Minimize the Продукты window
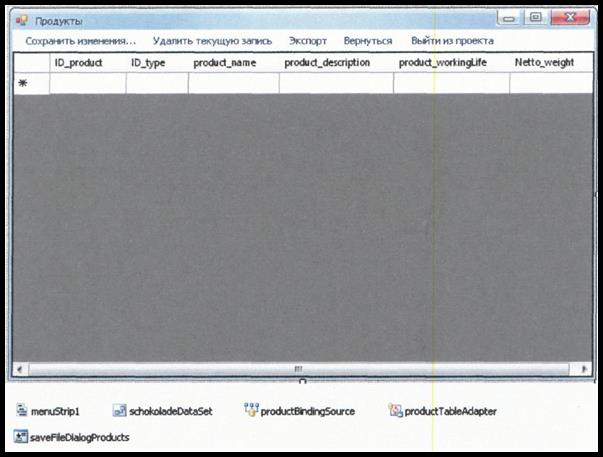The height and width of the screenshot is (457, 603). point(509,18)
